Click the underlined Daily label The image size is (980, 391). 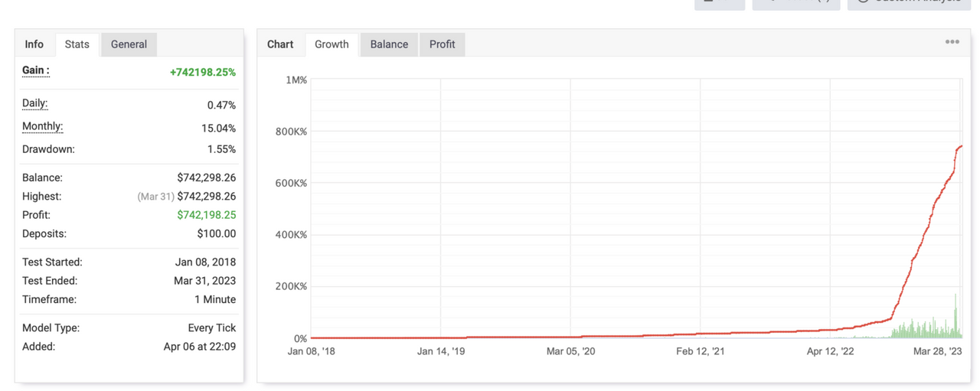point(34,104)
